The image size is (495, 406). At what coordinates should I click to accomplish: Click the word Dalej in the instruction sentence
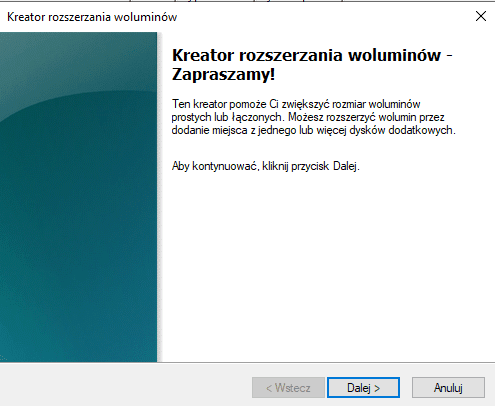[345, 166]
